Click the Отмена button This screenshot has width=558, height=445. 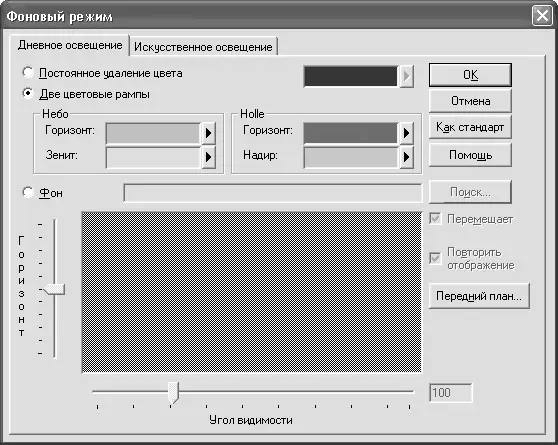470,101
